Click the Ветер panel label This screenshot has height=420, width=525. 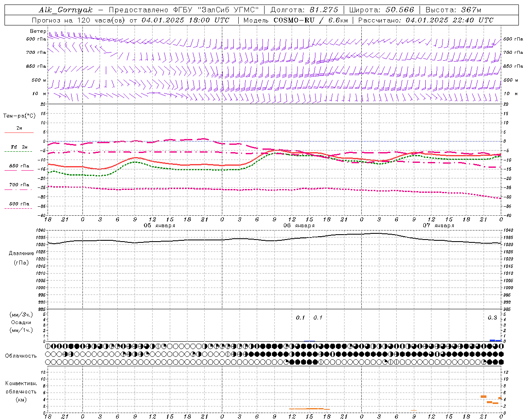pos(38,31)
